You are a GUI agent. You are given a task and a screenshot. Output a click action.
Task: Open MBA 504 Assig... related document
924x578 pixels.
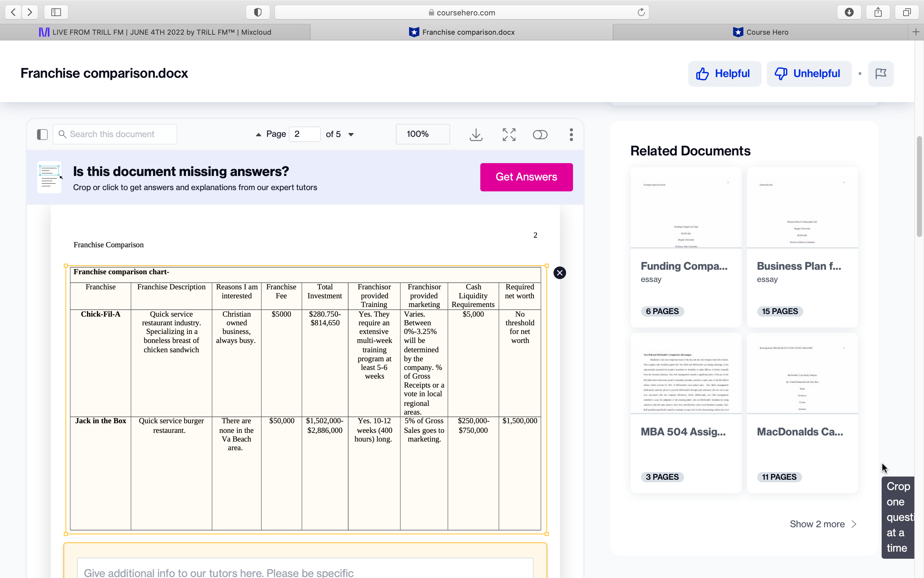(x=683, y=432)
